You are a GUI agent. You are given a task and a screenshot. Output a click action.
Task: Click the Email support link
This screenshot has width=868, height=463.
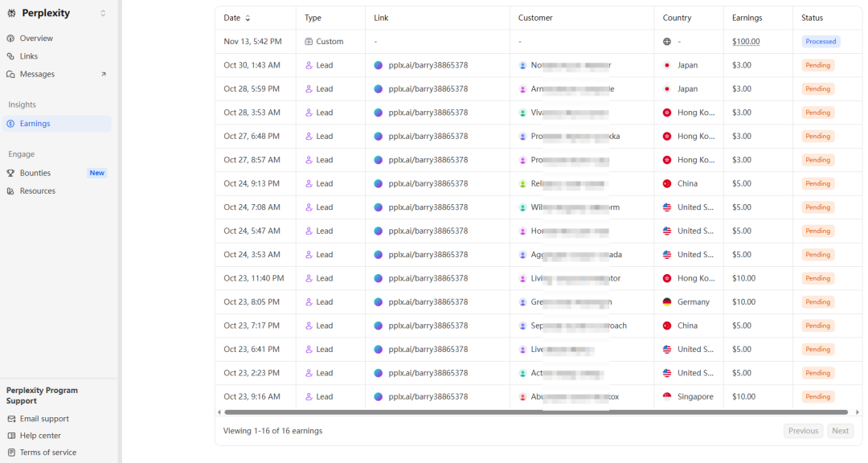pyautogui.click(x=44, y=419)
